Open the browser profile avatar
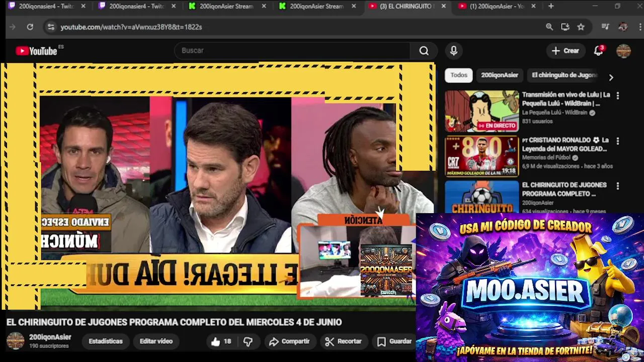This screenshot has height=362, width=644. pyautogui.click(x=623, y=27)
